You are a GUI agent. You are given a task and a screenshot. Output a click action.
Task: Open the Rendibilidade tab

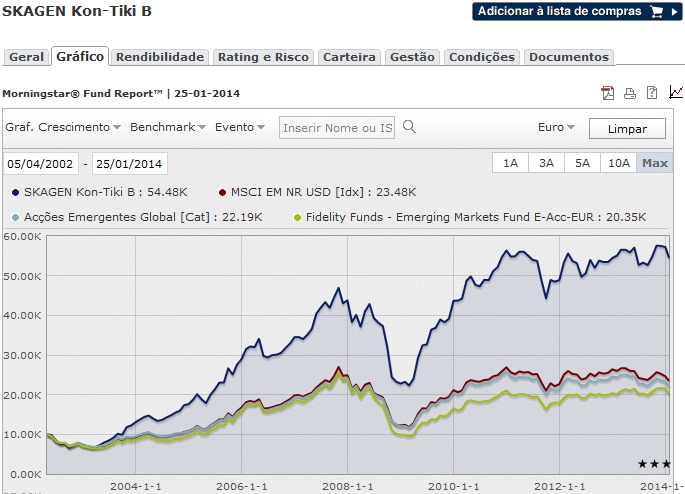click(160, 57)
